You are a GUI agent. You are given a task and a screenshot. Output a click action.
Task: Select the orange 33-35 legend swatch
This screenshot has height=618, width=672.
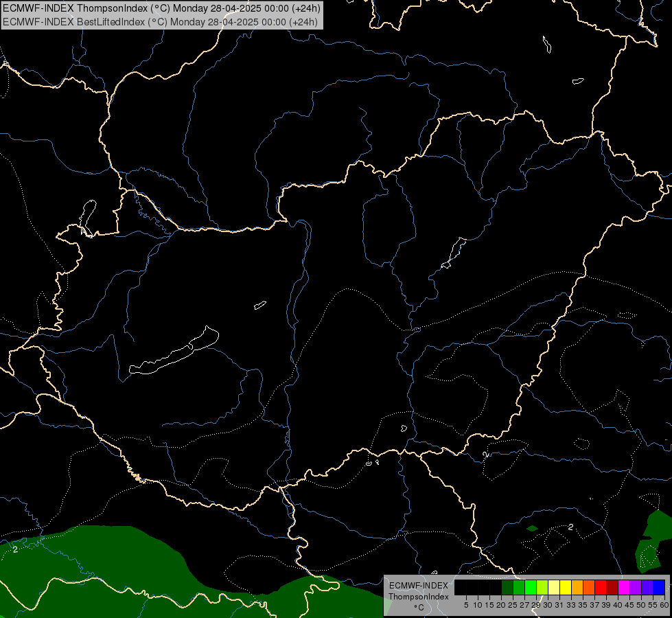[x=577, y=588]
